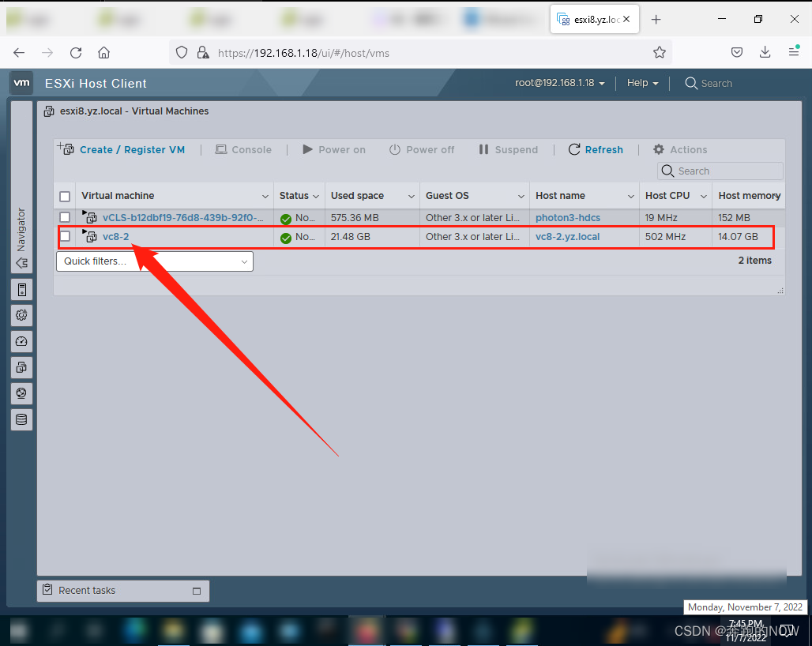Sort by the Host memory column header

click(x=749, y=196)
